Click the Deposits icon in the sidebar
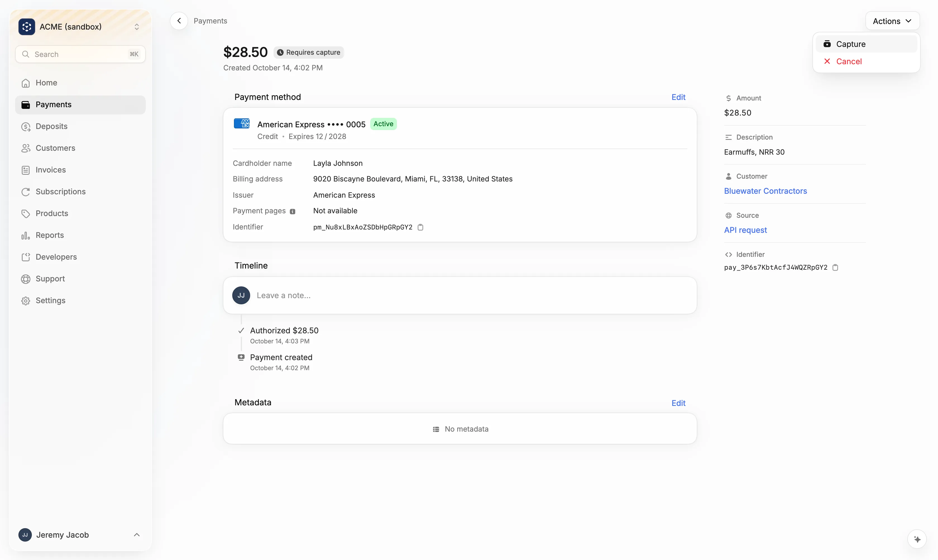Viewport: 938px width, 560px height. point(26,127)
